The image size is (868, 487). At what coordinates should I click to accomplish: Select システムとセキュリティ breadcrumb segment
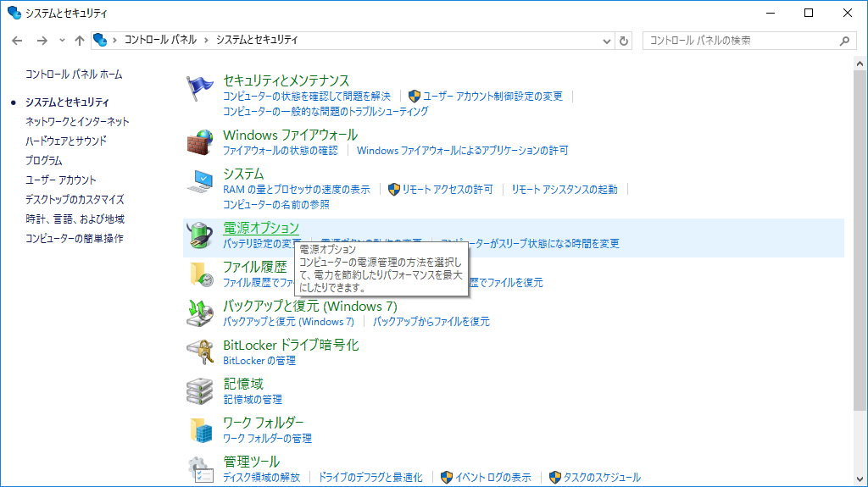click(257, 40)
